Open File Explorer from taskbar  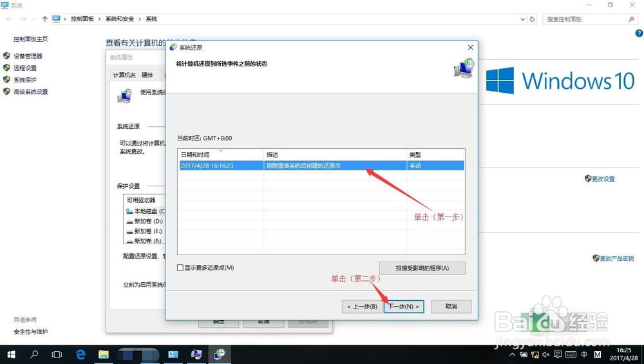point(103,354)
